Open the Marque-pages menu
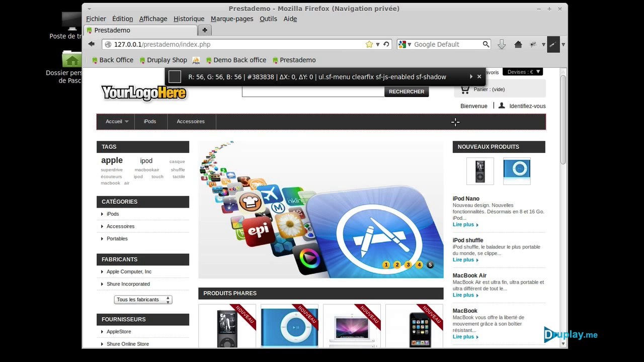The width and height of the screenshot is (644, 362). point(232,19)
